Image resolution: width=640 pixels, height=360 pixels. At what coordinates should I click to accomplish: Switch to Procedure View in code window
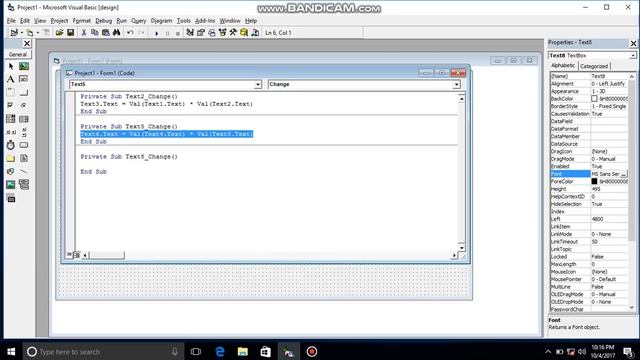click(x=70, y=255)
